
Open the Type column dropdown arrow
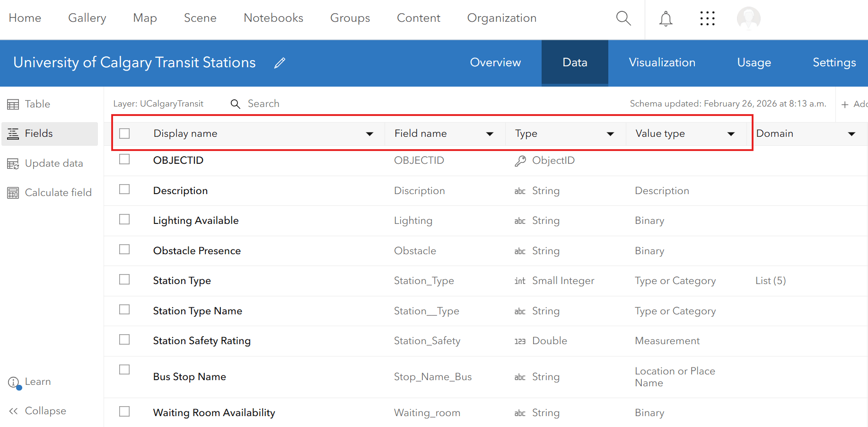(x=610, y=134)
